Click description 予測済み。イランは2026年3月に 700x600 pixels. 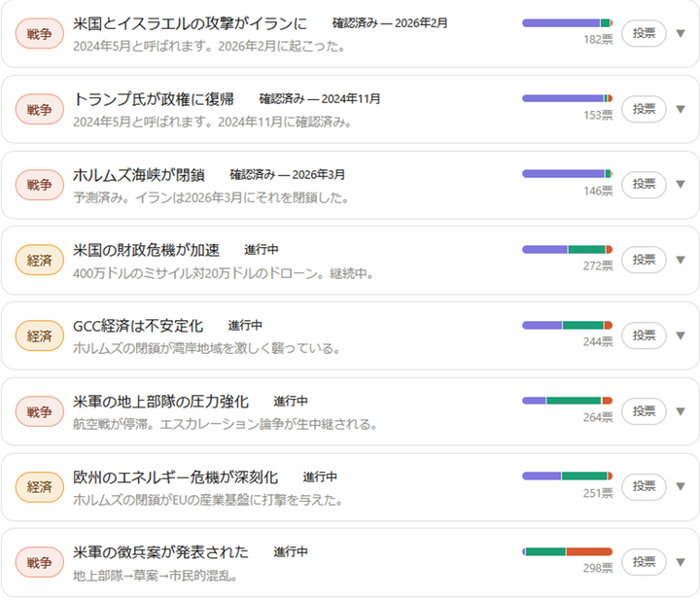pyautogui.click(x=211, y=197)
